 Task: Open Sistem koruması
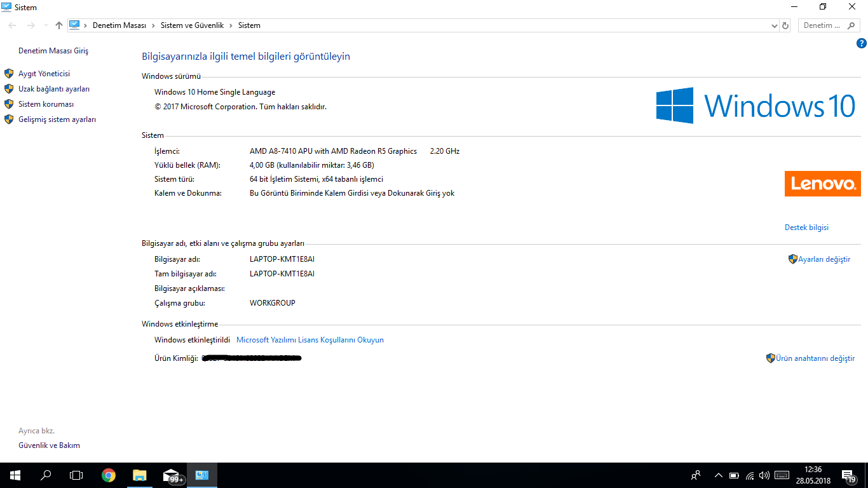[x=46, y=104]
